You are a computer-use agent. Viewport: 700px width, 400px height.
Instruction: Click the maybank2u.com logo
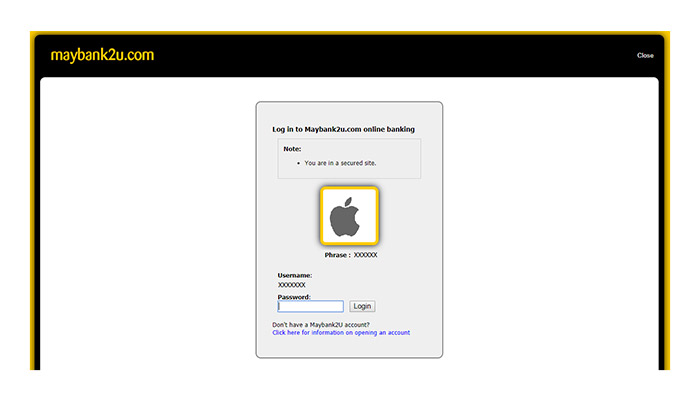tap(102, 55)
